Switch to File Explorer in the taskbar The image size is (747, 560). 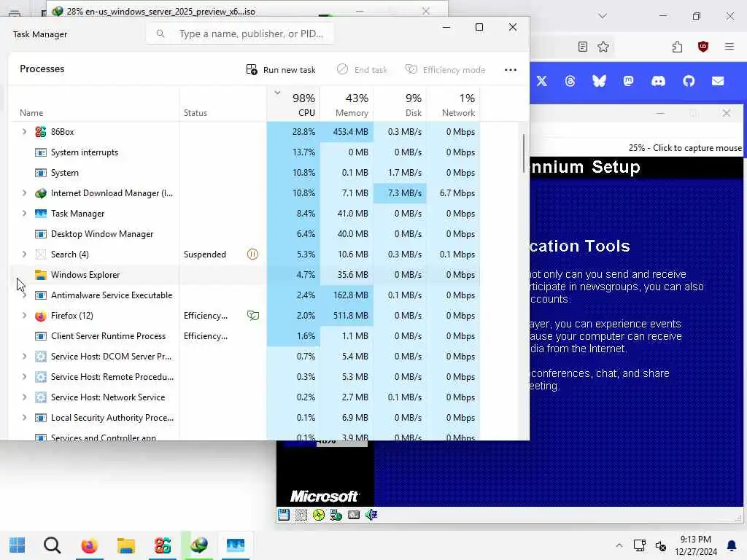[x=125, y=545]
